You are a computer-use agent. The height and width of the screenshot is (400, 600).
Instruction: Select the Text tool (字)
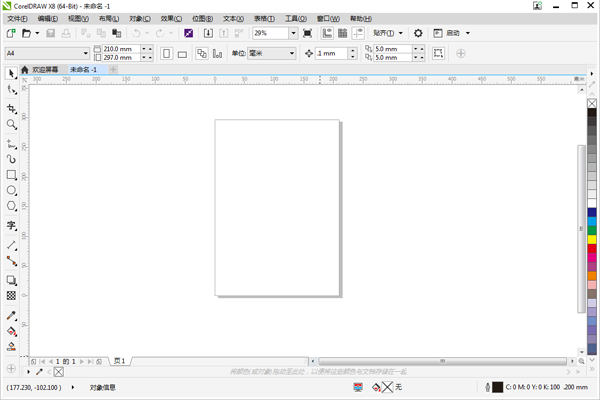pyautogui.click(x=12, y=226)
